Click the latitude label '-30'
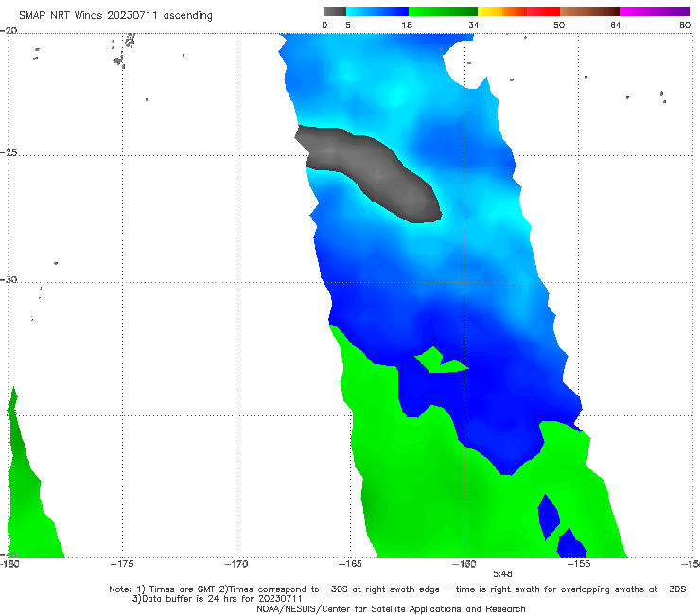This screenshot has height=615, width=700. point(9,279)
